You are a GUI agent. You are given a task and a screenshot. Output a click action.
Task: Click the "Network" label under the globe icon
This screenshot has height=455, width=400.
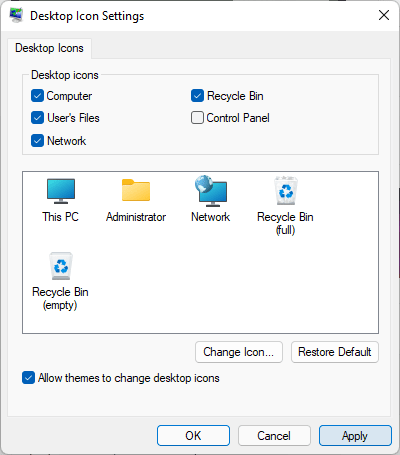click(210, 217)
